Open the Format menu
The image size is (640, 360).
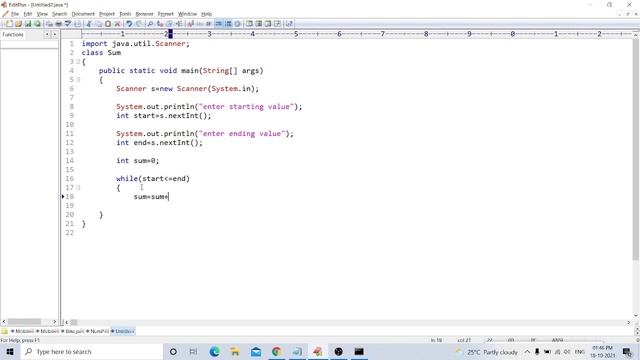click(x=165, y=14)
